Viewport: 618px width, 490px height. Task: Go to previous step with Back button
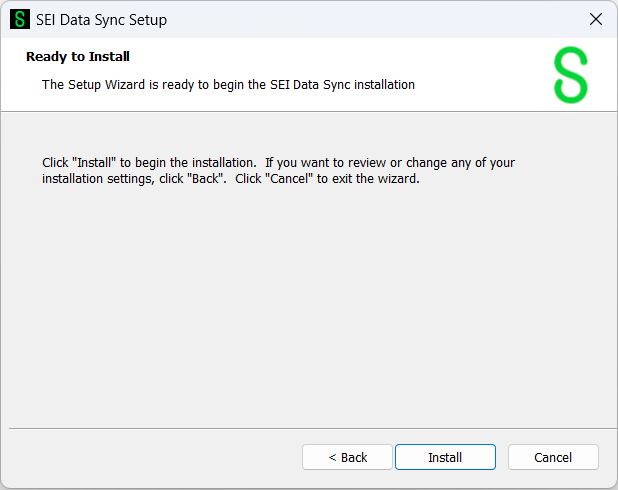[348, 457]
